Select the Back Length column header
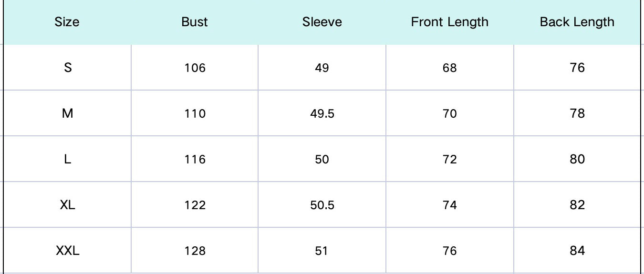The image size is (644, 274). point(577,22)
